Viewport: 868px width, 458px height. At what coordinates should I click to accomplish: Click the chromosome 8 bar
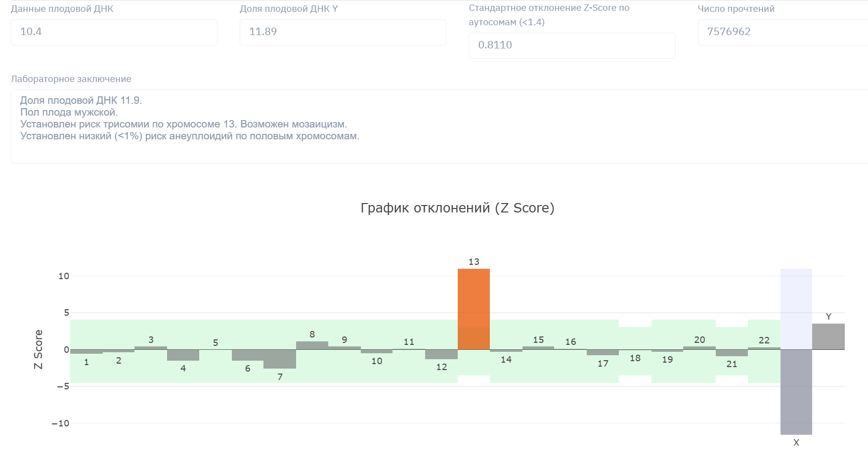click(312, 345)
